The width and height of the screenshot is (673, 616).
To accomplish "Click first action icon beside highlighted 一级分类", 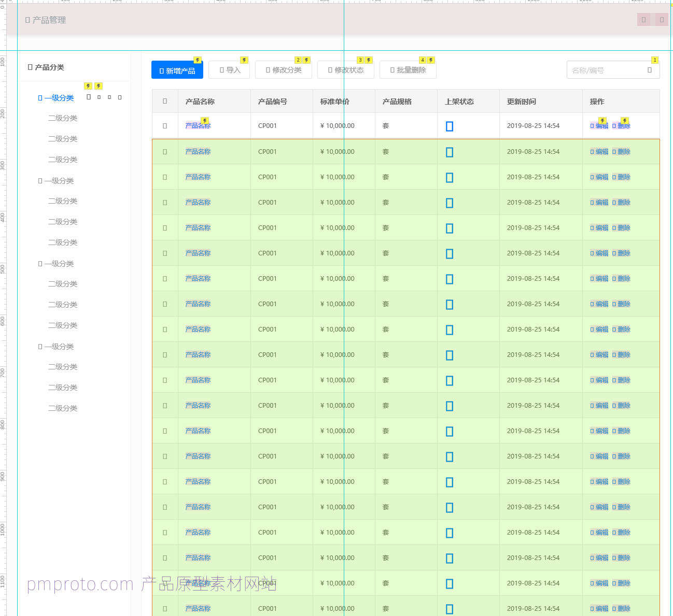I will pyautogui.click(x=89, y=97).
